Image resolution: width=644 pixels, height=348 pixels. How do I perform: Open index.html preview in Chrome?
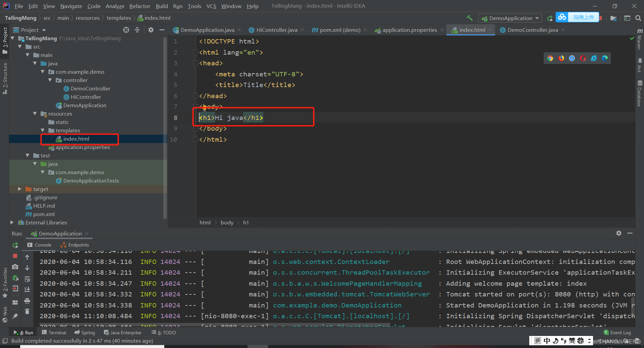550,58
